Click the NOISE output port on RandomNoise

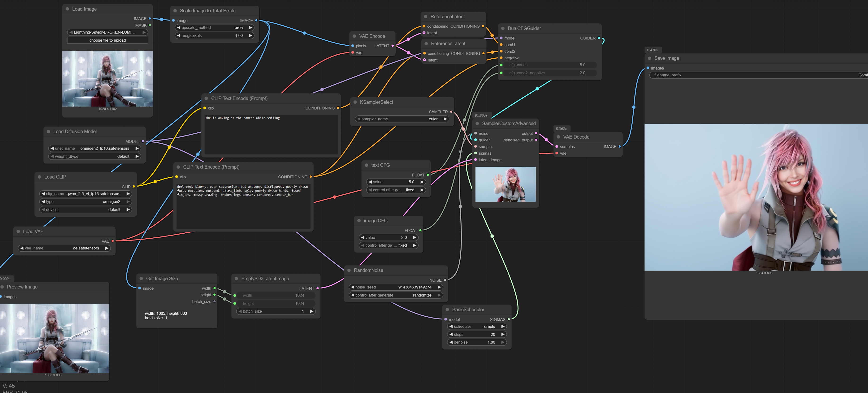[445, 280]
